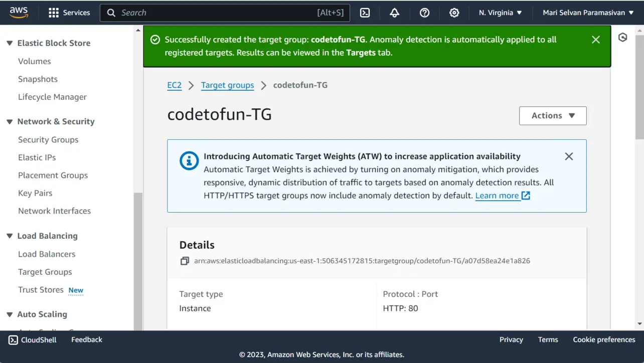This screenshot has height=363, width=644.
Task: Click the top search field
Action: [225, 13]
